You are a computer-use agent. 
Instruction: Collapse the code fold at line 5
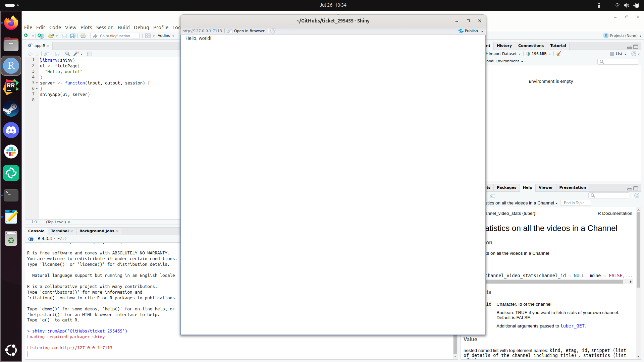[37, 83]
